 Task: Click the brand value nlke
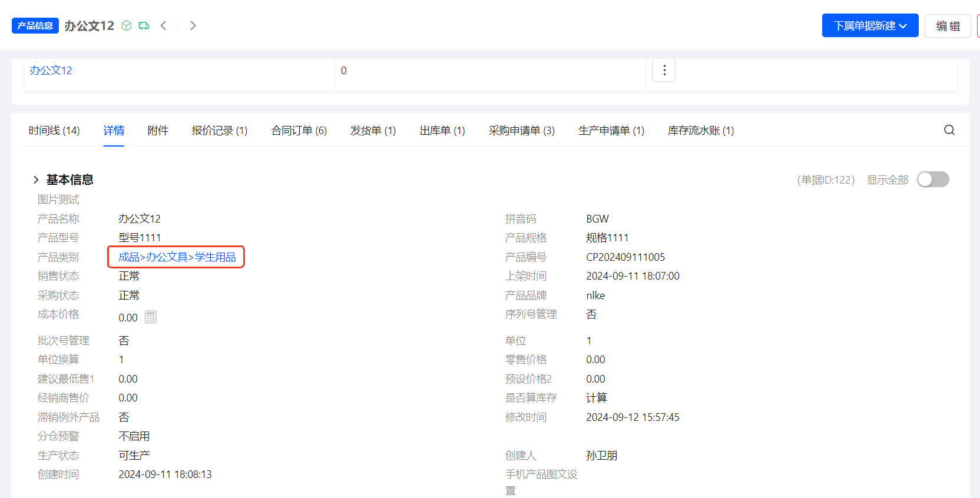(595, 296)
